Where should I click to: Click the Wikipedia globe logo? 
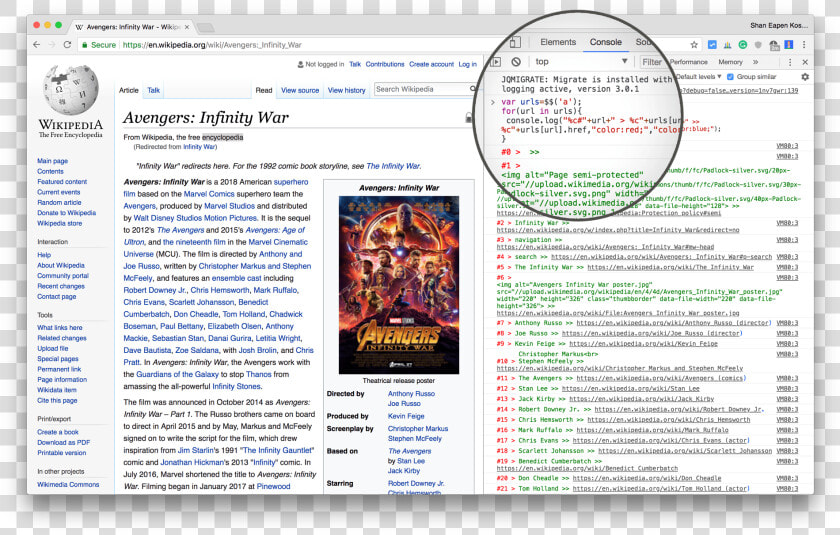pyautogui.click(x=71, y=89)
